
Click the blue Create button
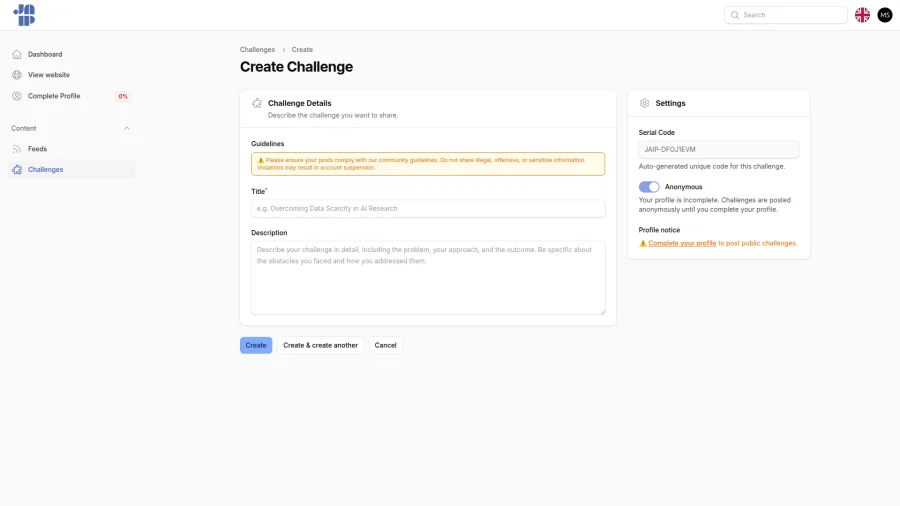coord(256,345)
